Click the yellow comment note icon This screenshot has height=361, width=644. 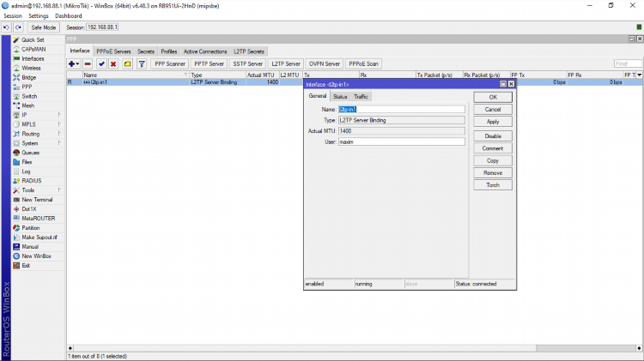point(128,64)
